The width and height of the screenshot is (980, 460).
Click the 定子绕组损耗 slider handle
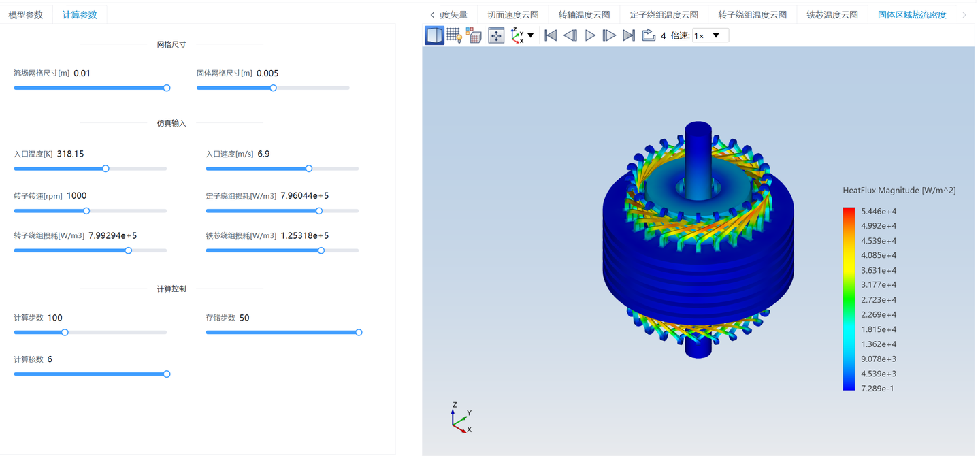coord(319,211)
